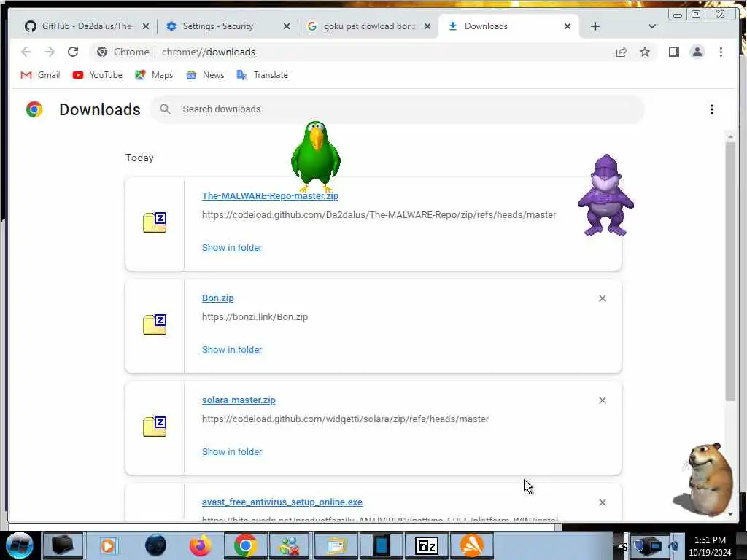This screenshot has height=560, width=747.
Task: Open the Windows Explorer taskbar icon
Action: click(336, 545)
